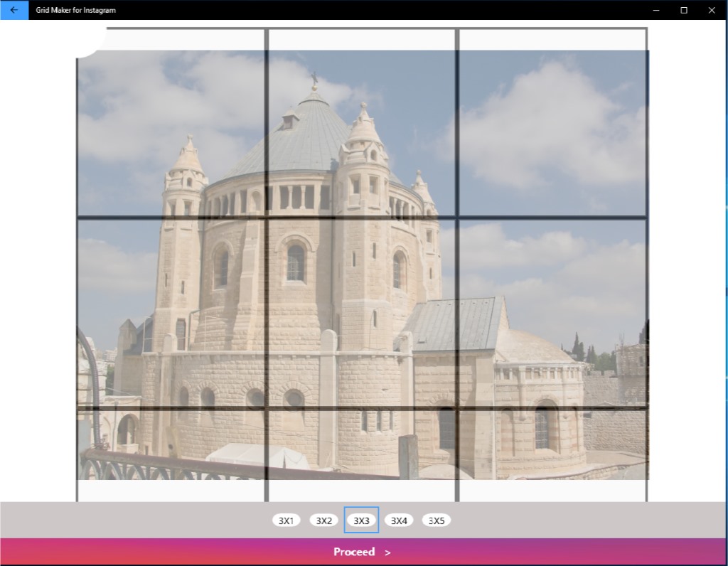
Task: Choose the 3X2 grid layout
Action: click(323, 520)
